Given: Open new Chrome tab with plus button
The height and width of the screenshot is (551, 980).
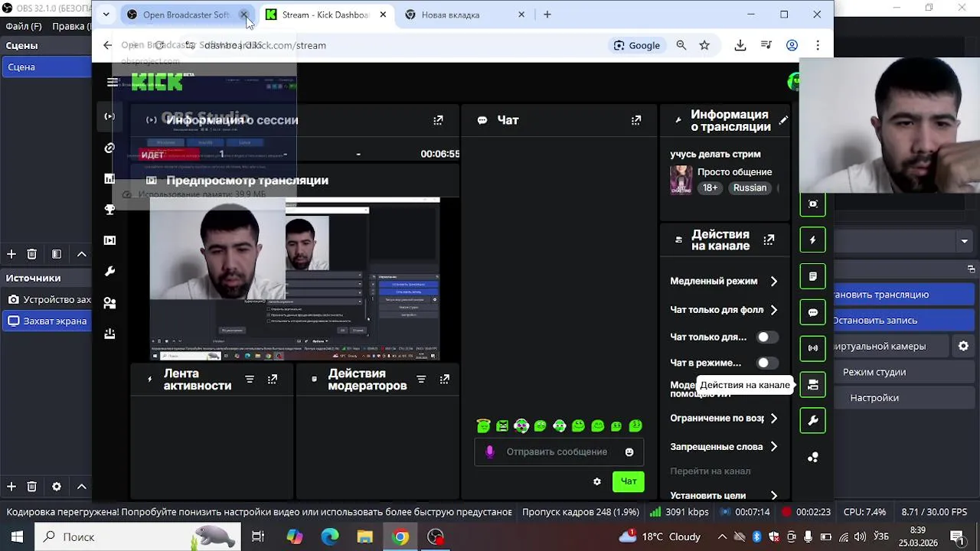Looking at the screenshot, I should point(547,15).
